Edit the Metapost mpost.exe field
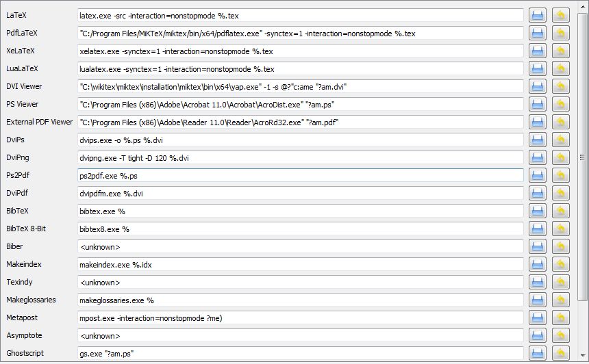This screenshot has height=364, width=589. coord(301,318)
